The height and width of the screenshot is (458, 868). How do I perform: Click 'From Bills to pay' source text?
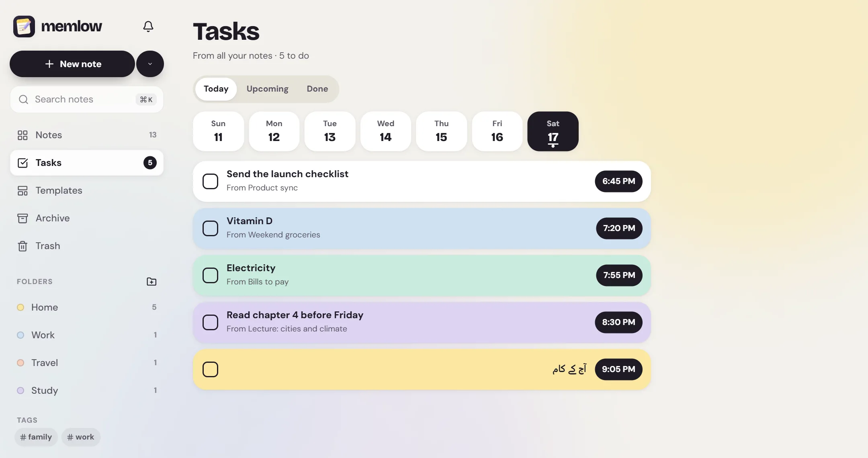point(258,282)
